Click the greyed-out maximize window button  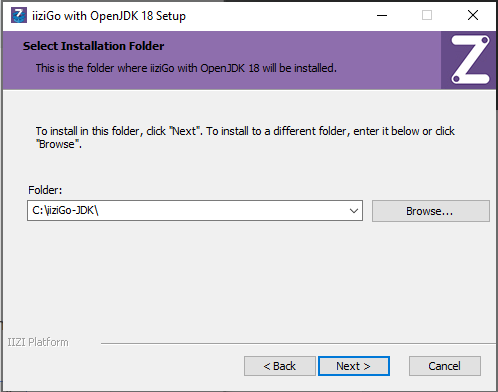[427, 15]
